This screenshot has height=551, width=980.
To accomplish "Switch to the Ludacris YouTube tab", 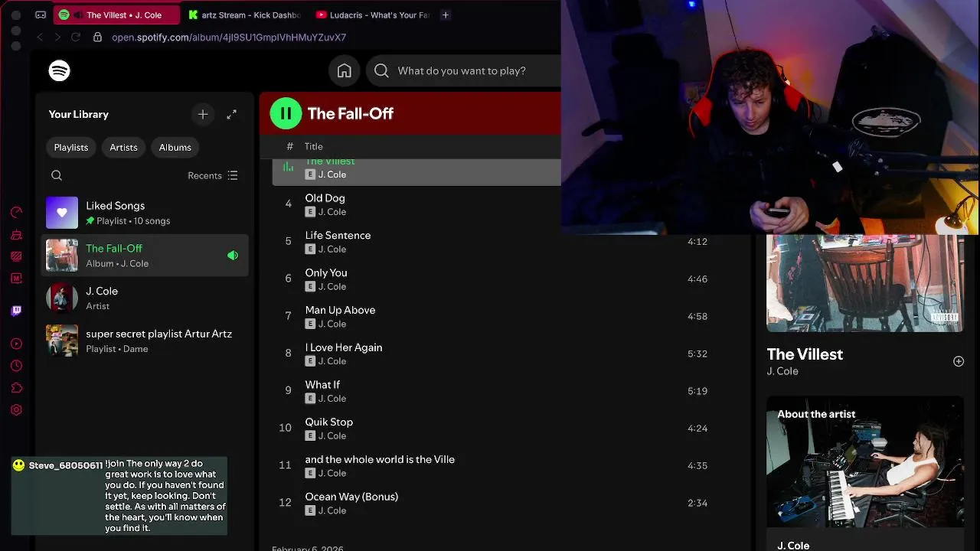I will [372, 15].
